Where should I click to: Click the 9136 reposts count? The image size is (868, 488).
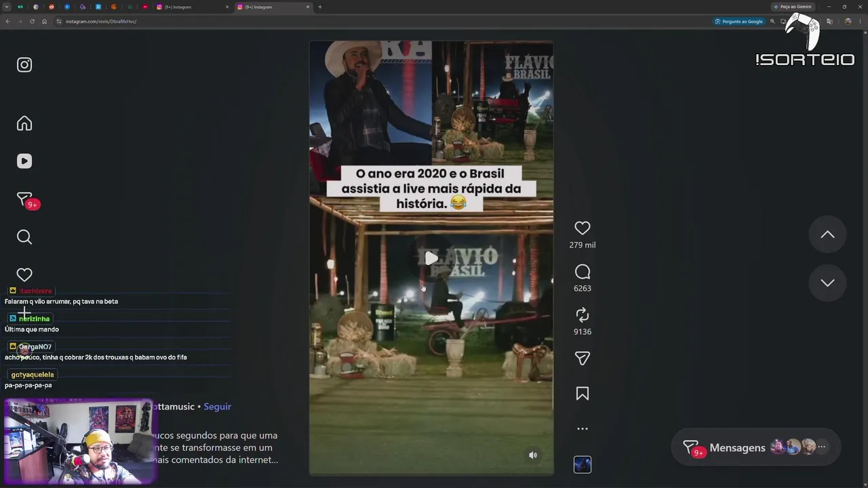[x=583, y=331]
